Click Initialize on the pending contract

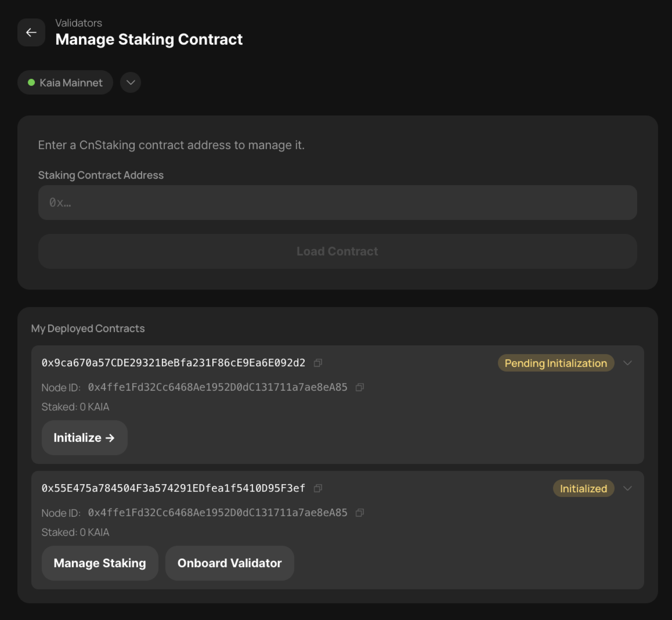(x=84, y=437)
